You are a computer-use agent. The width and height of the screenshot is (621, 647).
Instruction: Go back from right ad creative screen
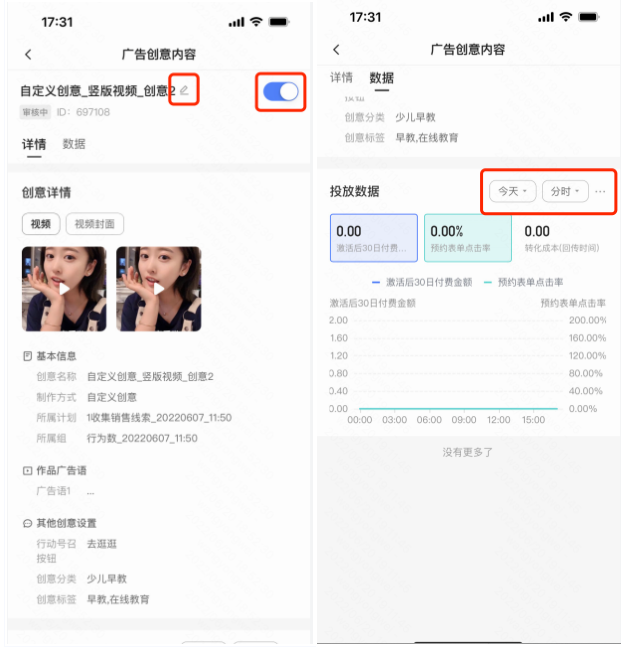[336, 50]
